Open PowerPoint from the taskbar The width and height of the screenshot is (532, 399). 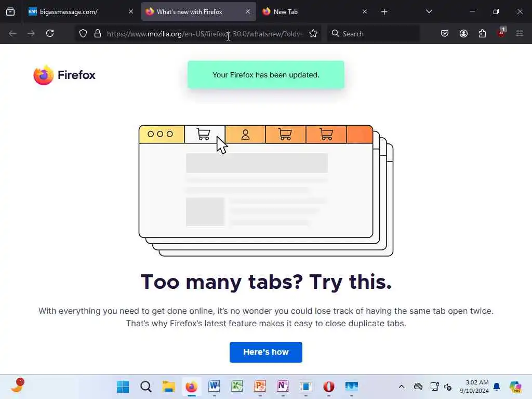pyautogui.click(x=260, y=387)
